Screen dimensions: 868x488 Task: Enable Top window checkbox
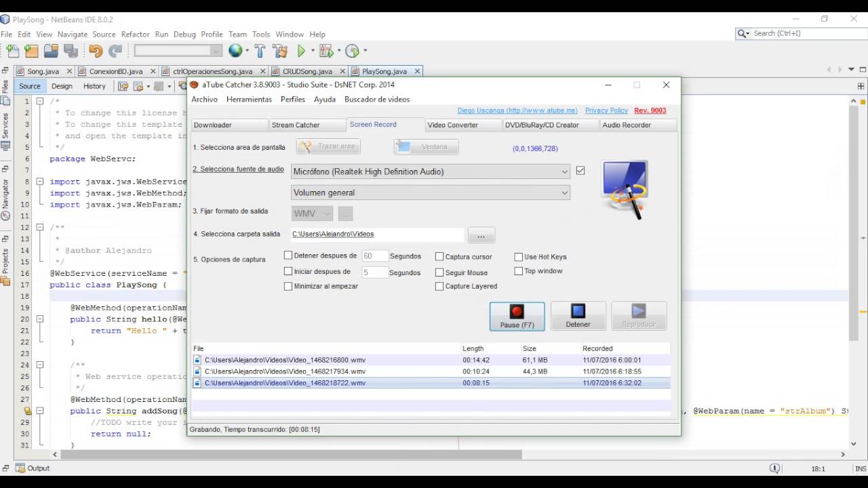(x=519, y=270)
